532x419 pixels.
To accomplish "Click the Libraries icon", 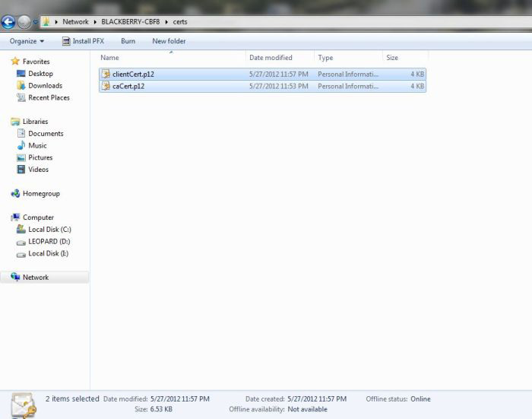I will pyautogui.click(x=15, y=121).
